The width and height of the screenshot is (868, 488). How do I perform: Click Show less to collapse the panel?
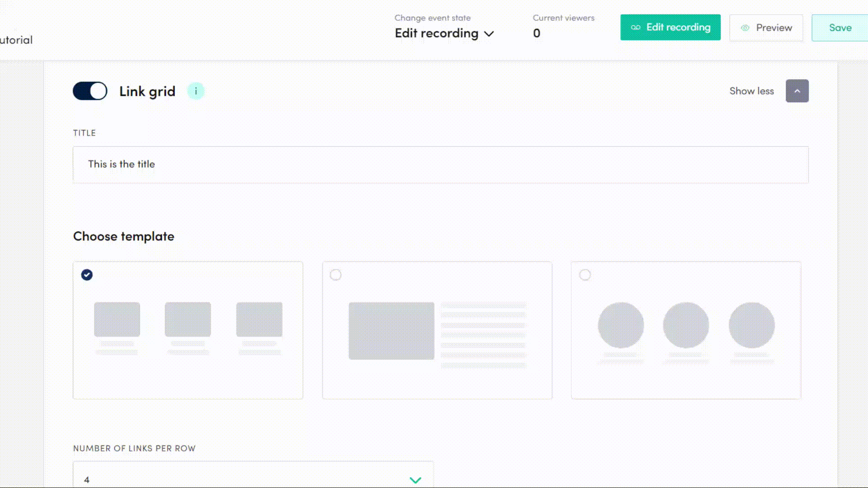point(752,91)
